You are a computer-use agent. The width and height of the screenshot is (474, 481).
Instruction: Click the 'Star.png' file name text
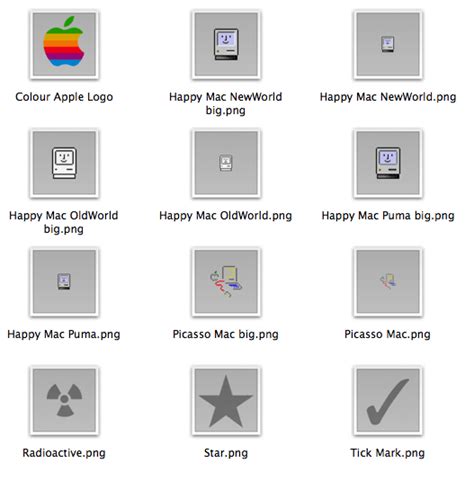pos(226,453)
